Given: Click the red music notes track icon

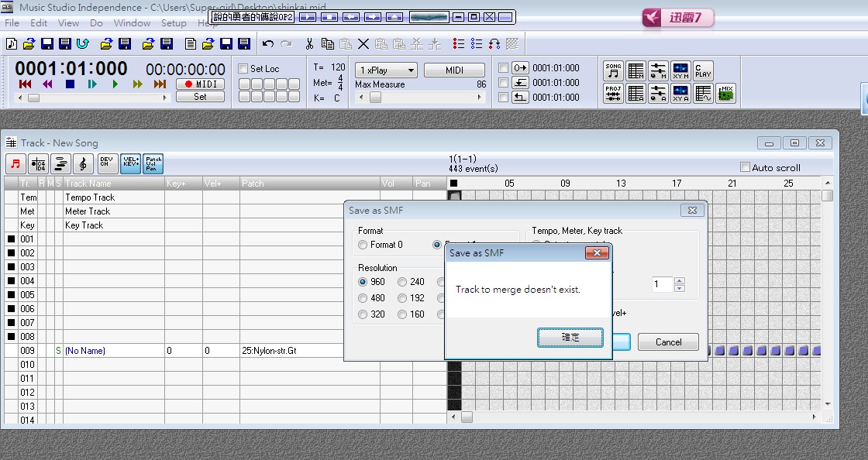Looking at the screenshot, I should point(15,163).
